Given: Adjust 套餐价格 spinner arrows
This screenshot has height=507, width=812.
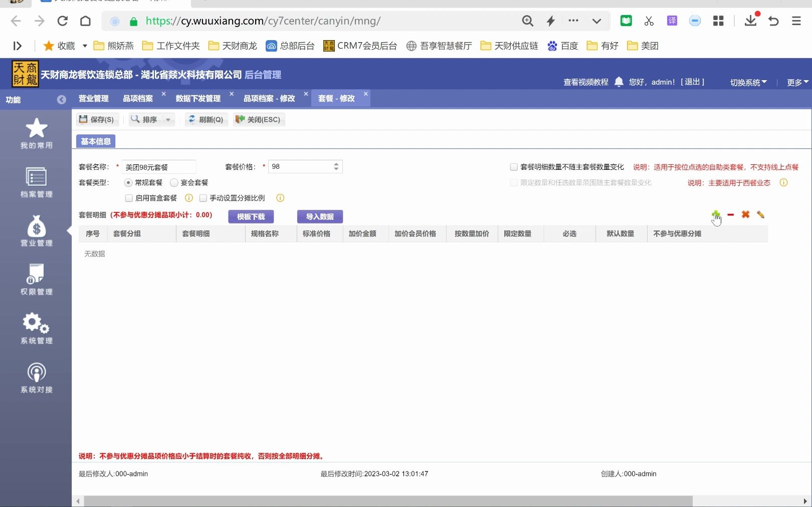Looking at the screenshot, I should click(x=336, y=166).
